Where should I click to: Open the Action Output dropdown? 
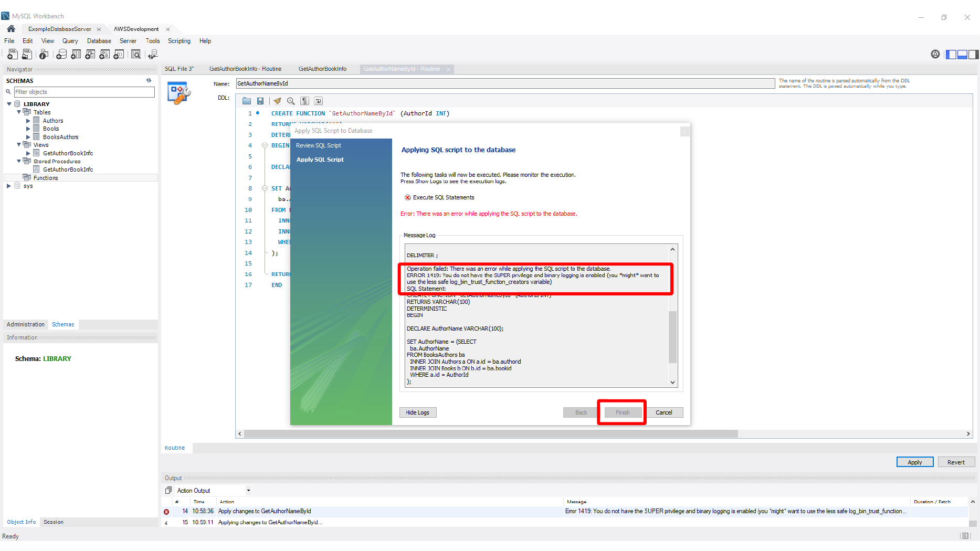(x=248, y=491)
